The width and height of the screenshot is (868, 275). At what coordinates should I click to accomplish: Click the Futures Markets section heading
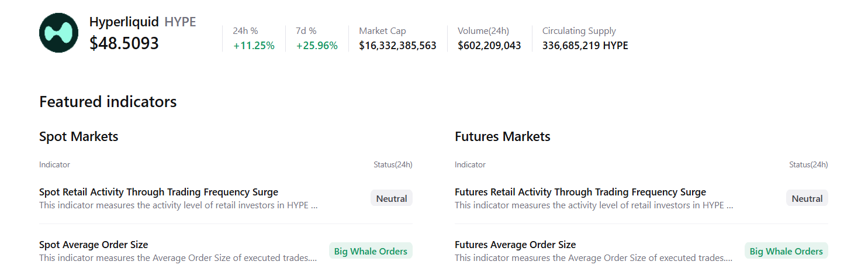tap(502, 137)
